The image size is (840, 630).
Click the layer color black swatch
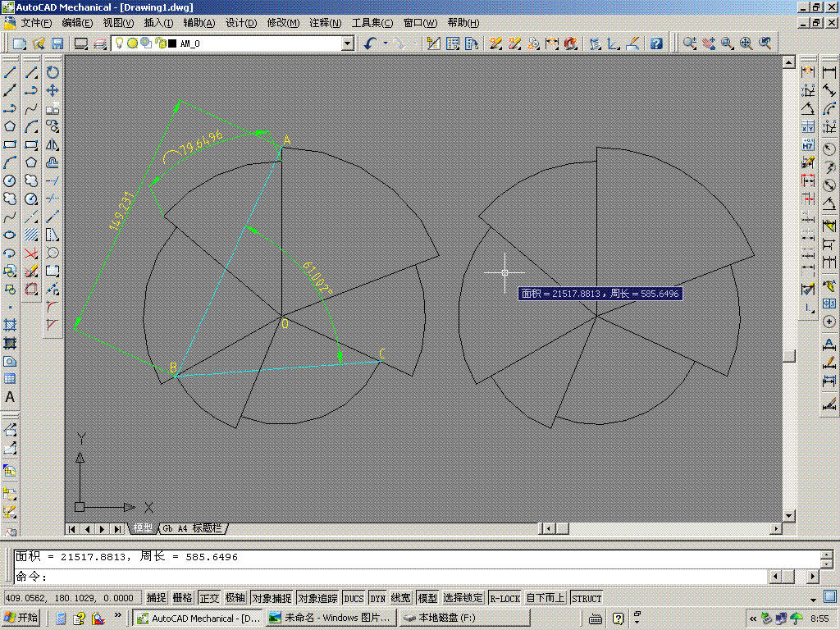pos(172,43)
